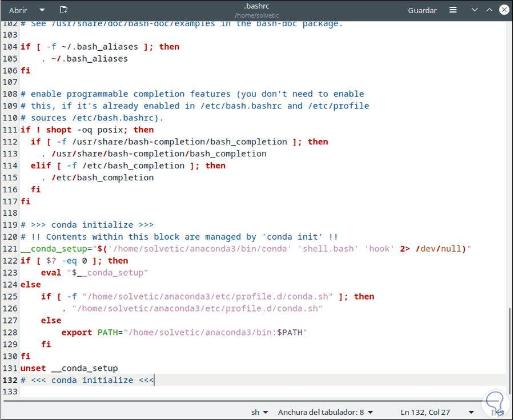Save the file with Guardar
Screen dimensions: 514x420
click(x=422, y=10)
